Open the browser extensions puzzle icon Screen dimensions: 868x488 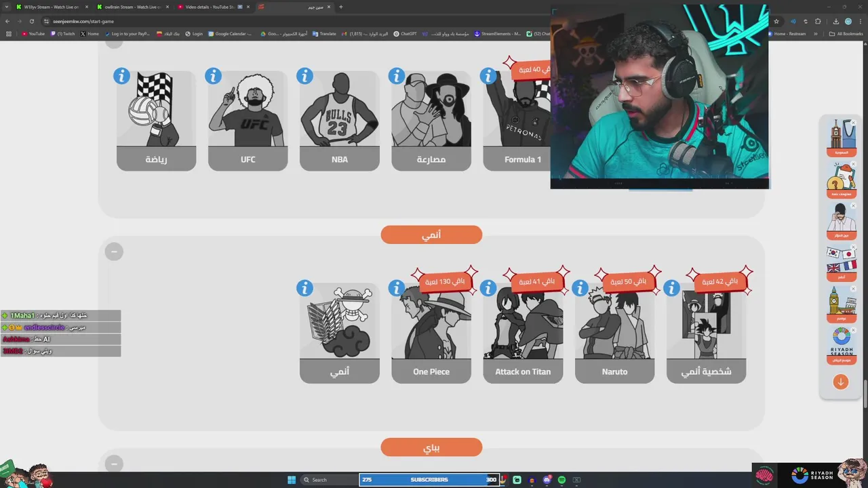coord(818,21)
